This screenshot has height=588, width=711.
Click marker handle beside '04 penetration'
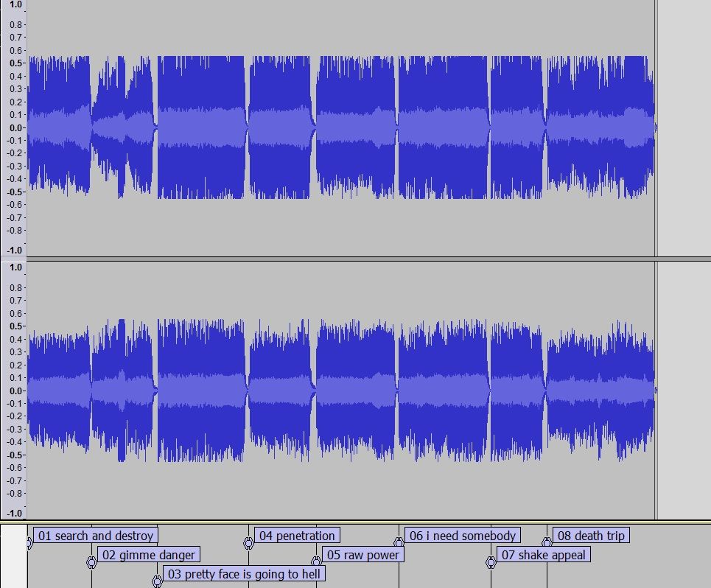pos(248,542)
